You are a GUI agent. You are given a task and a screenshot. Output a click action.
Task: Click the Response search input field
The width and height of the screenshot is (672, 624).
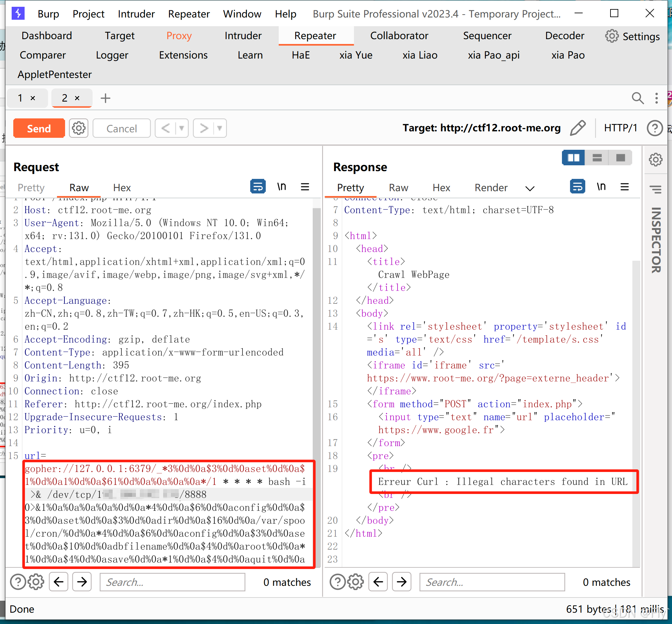point(492,582)
